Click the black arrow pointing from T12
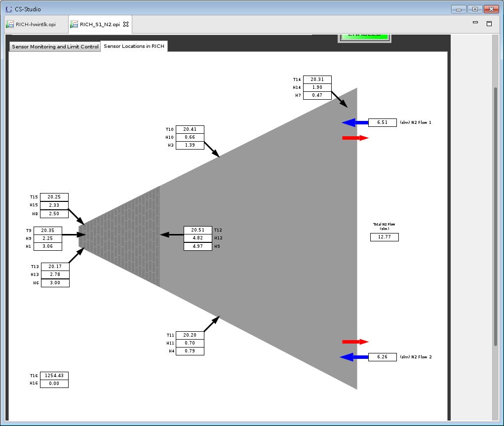 point(172,234)
